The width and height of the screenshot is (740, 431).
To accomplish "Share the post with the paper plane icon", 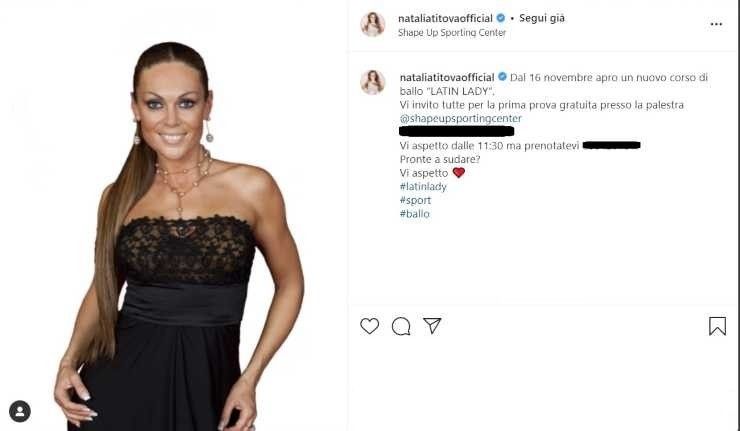I will (x=432, y=325).
